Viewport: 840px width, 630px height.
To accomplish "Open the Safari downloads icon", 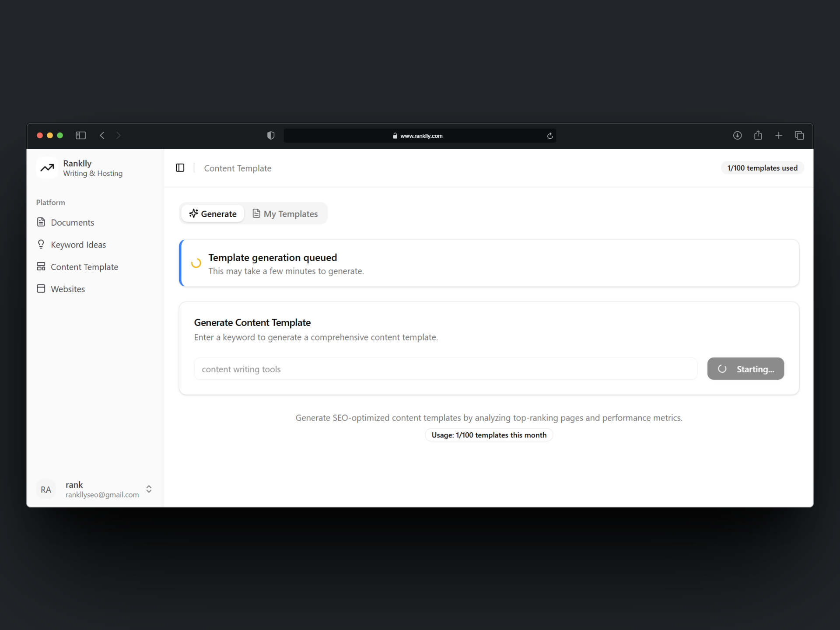I will click(x=737, y=136).
